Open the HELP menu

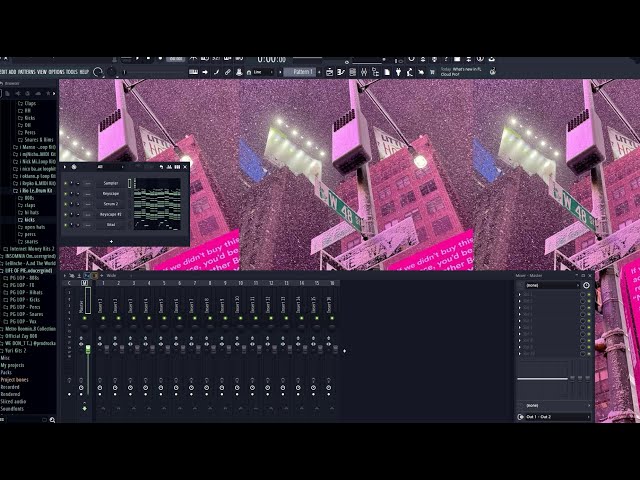[x=84, y=72]
